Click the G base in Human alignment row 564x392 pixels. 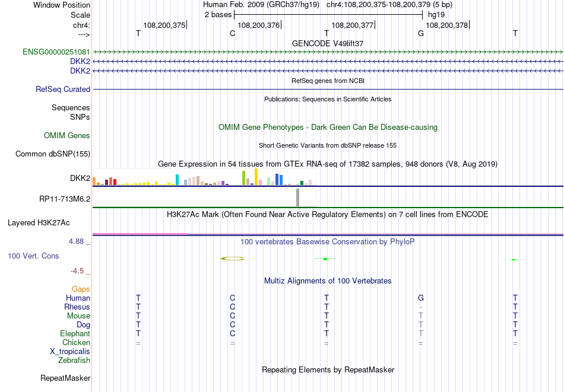click(x=421, y=298)
